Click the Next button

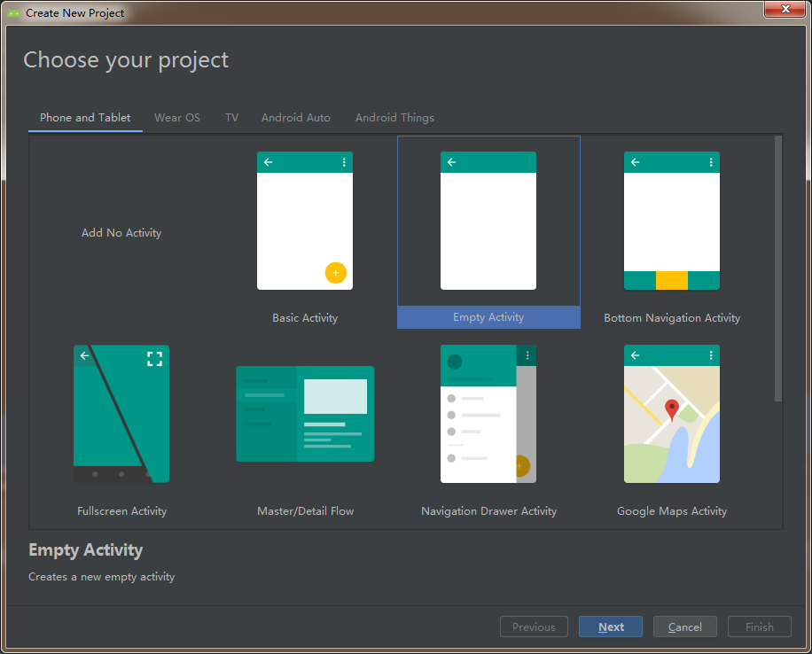(610, 627)
